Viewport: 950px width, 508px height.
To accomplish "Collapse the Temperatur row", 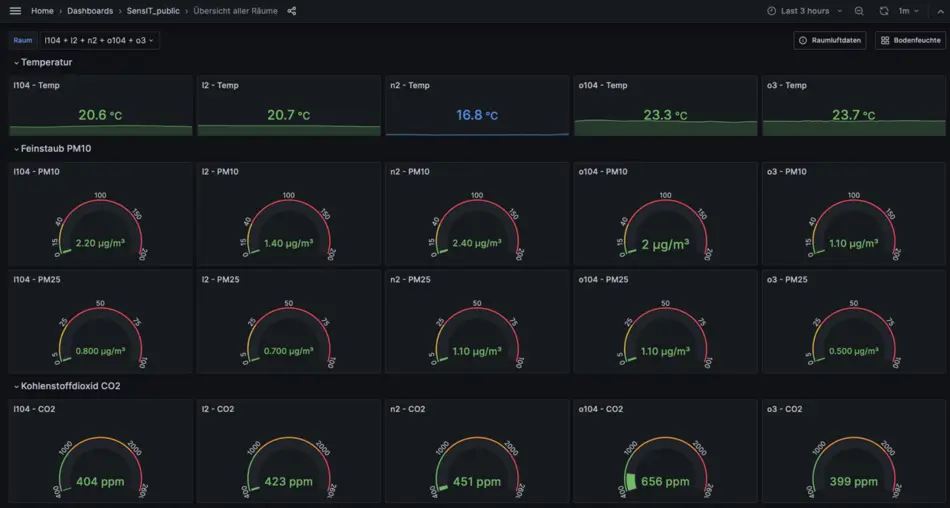I will [45, 62].
